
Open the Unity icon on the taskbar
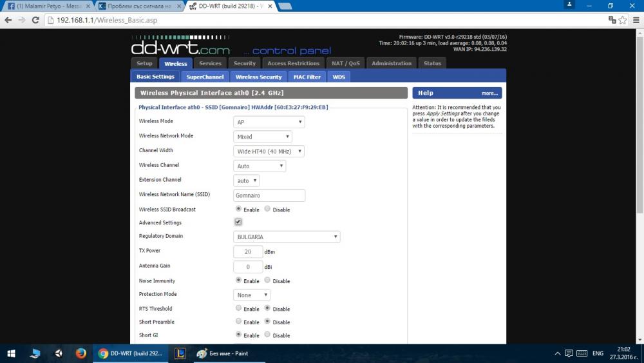[x=59, y=353]
